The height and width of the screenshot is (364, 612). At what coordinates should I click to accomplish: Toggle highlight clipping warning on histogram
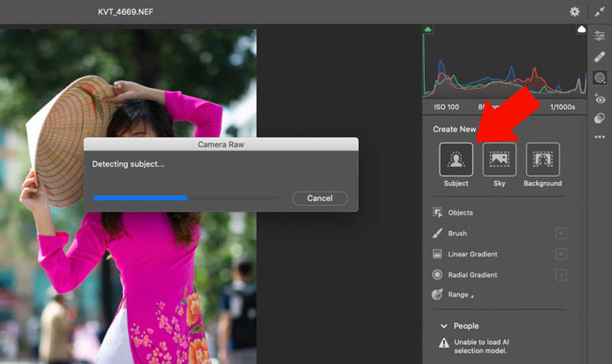(x=581, y=29)
